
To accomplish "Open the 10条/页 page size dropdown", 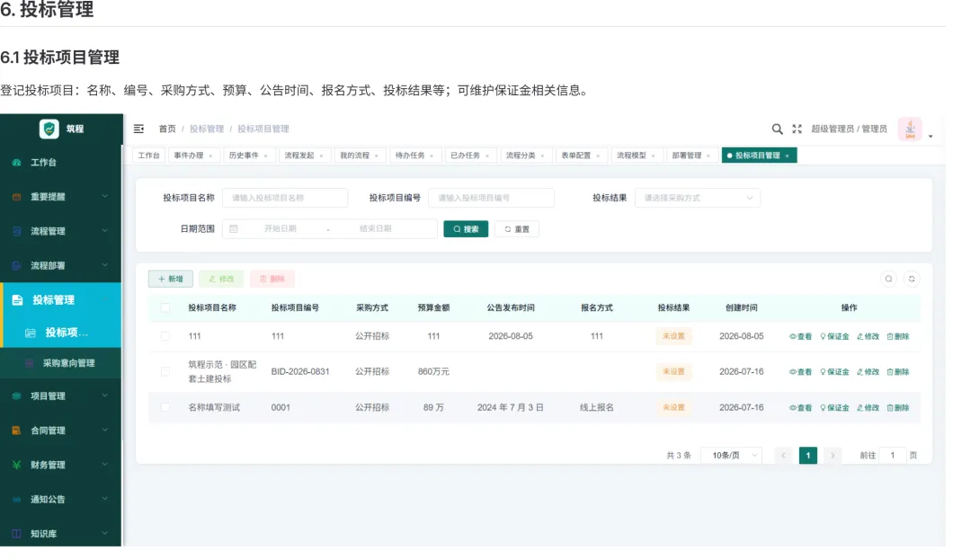I will (x=732, y=456).
